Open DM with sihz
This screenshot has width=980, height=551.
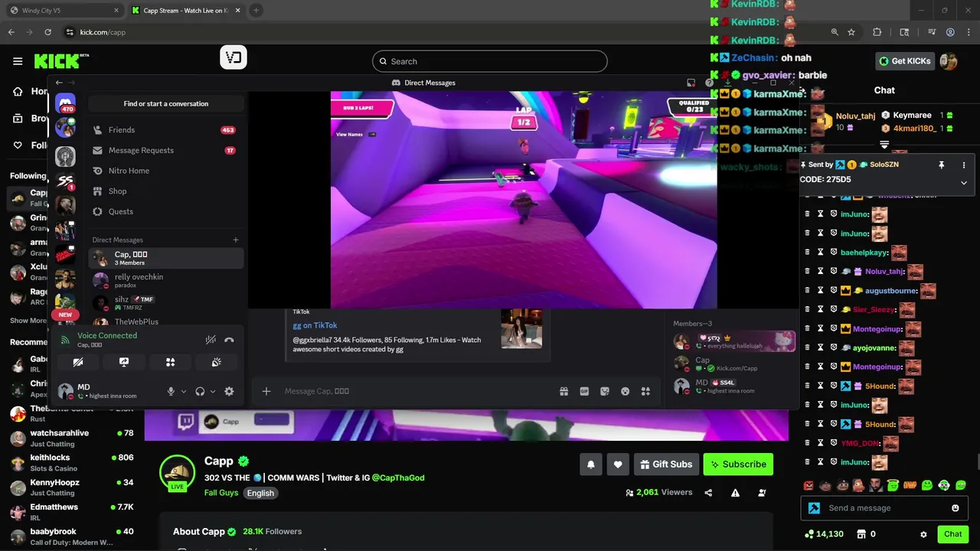click(x=166, y=302)
